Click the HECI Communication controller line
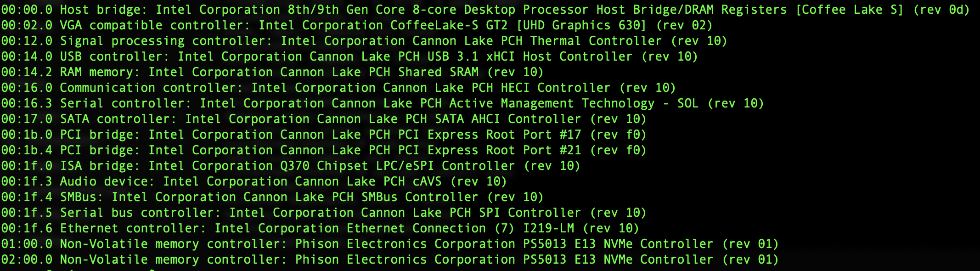The image size is (980, 271). [x=338, y=88]
